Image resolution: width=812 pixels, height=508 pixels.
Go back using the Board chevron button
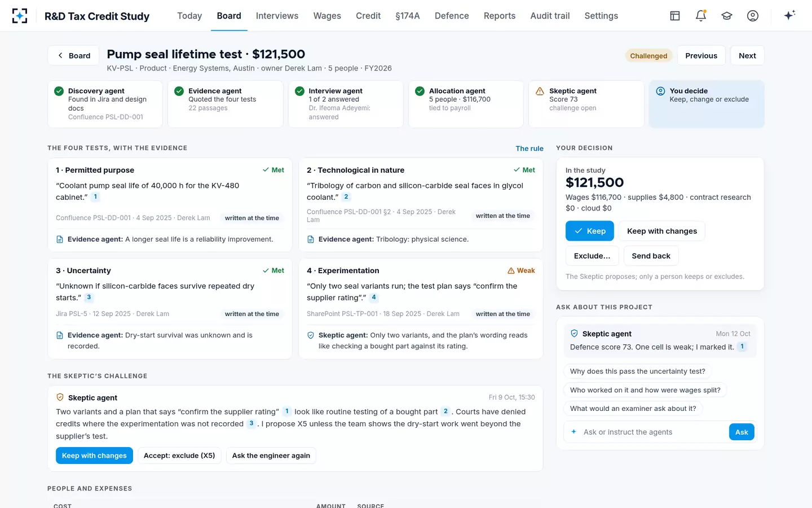74,55
